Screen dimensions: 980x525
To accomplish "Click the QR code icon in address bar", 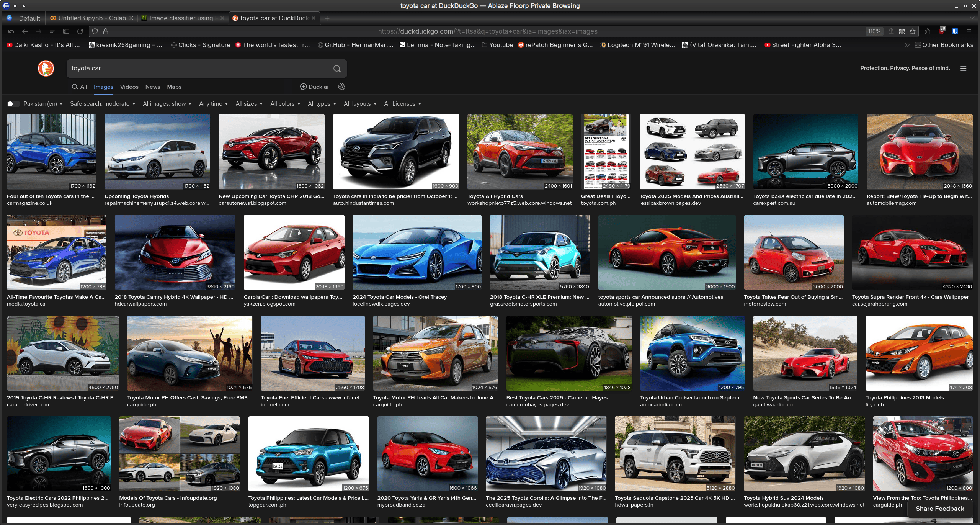I will point(902,31).
